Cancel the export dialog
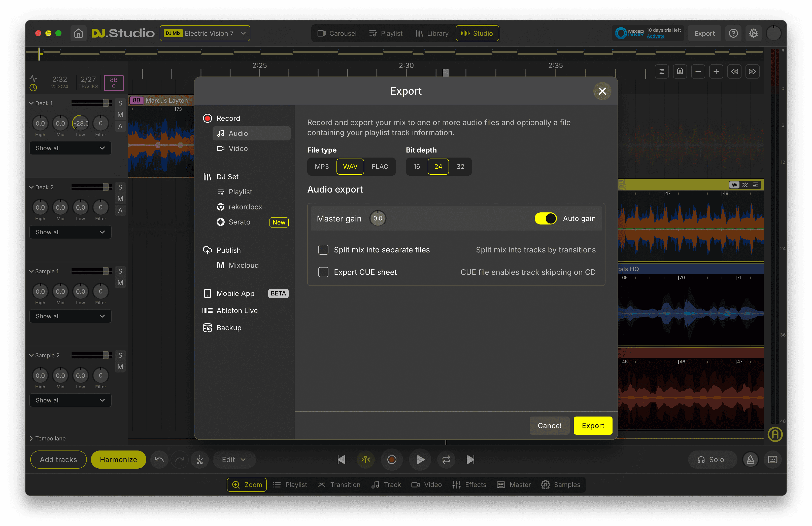 click(x=549, y=425)
